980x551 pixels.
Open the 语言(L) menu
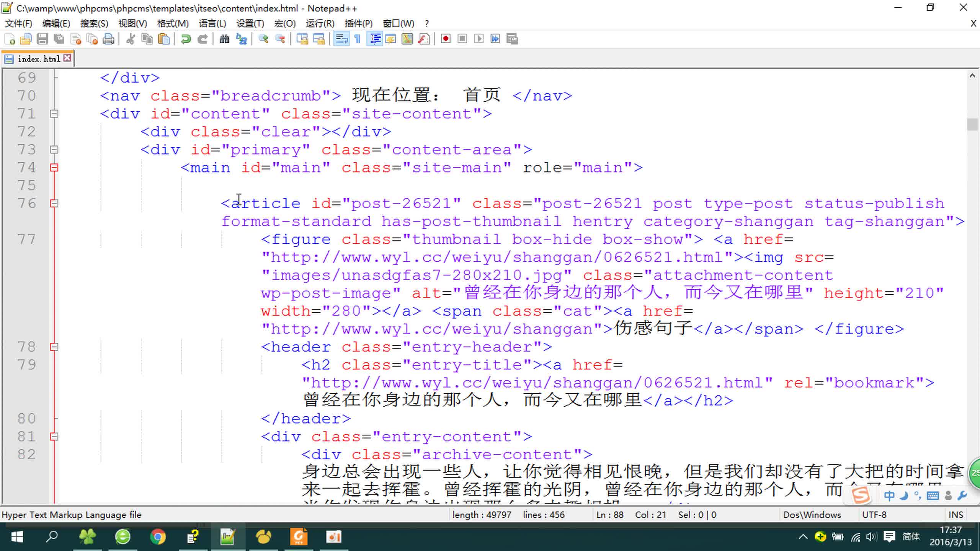[212, 23]
